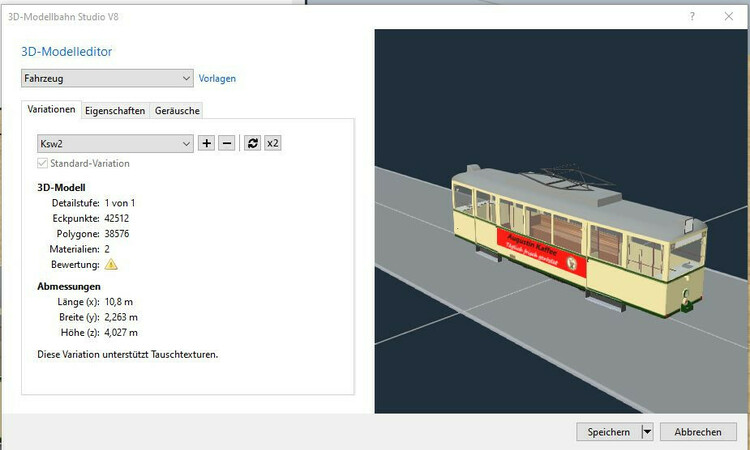Toggle the Standard-Variation checkbox
The image size is (750, 450).
coord(42,163)
